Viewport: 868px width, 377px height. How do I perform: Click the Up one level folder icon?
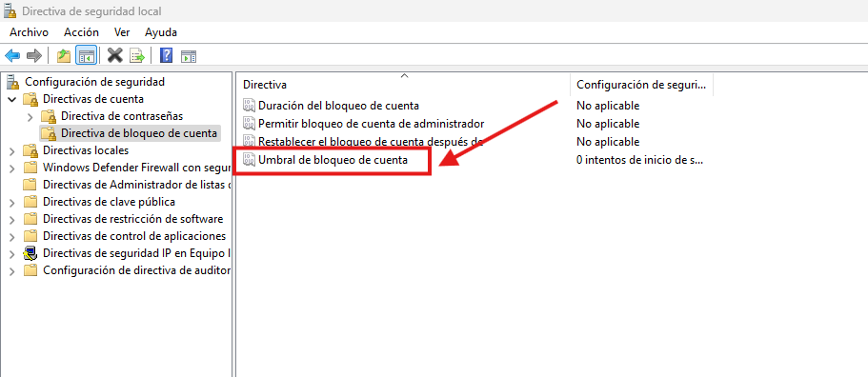(64, 55)
